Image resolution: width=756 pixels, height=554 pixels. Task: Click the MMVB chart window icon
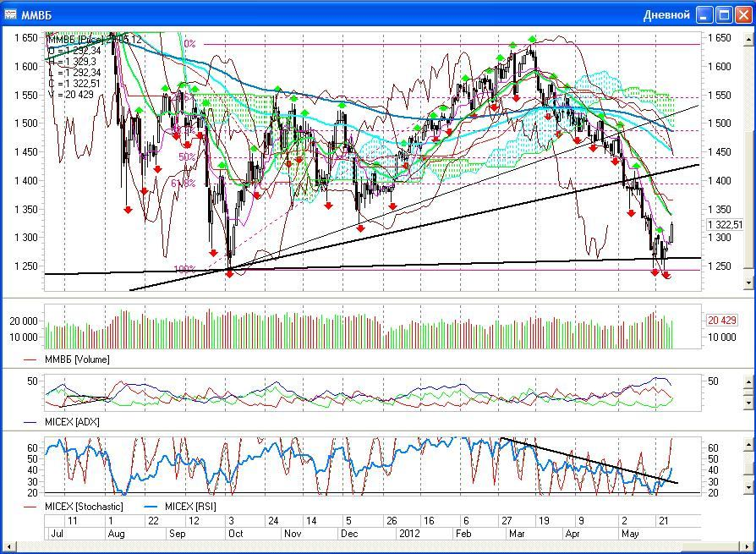click(11, 14)
